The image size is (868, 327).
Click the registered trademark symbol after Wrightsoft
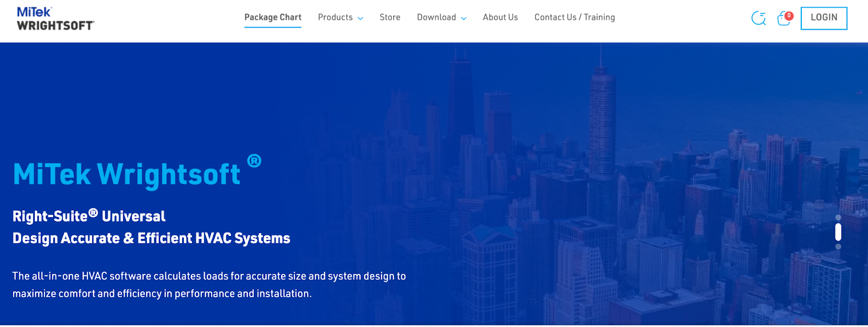[x=254, y=161]
